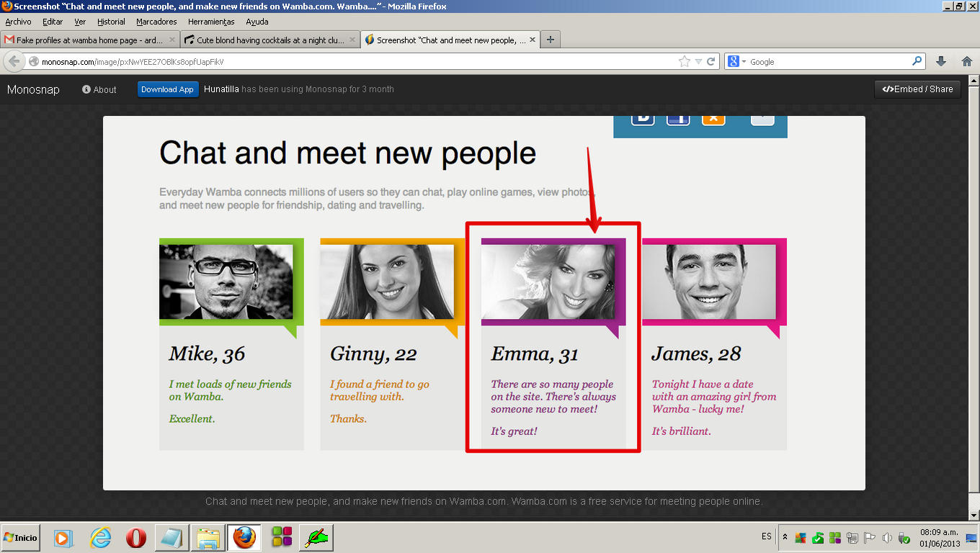The width and height of the screenshot is (980, 553).
Task: Click the volume speaker tray icon
Action: (x=887, y=538)
